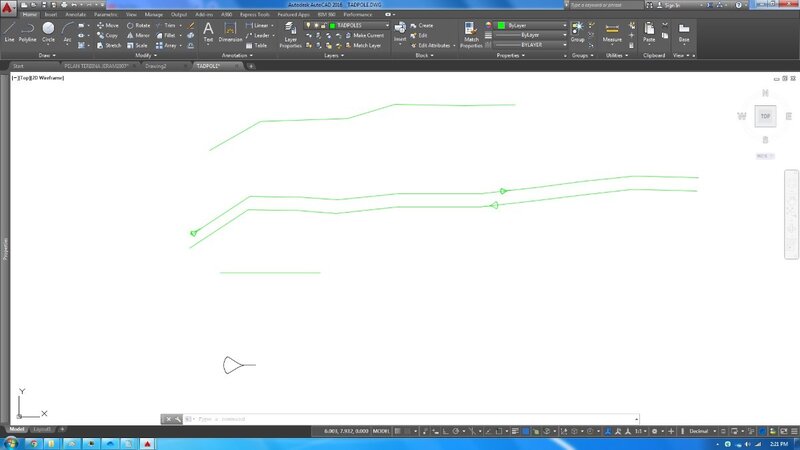The height and width of the screenshot is (450, 800).
Task: Expand the Annotation panel
Action: (x=237, y=55)
